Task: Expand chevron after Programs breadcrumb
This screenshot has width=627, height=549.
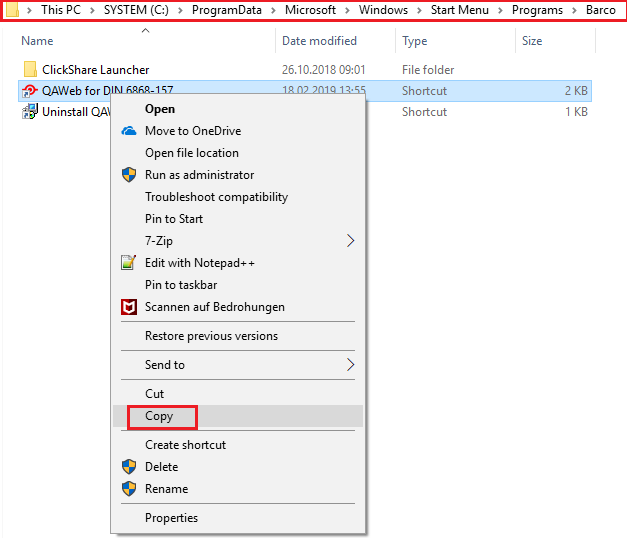Action: (x=575, y=10)
